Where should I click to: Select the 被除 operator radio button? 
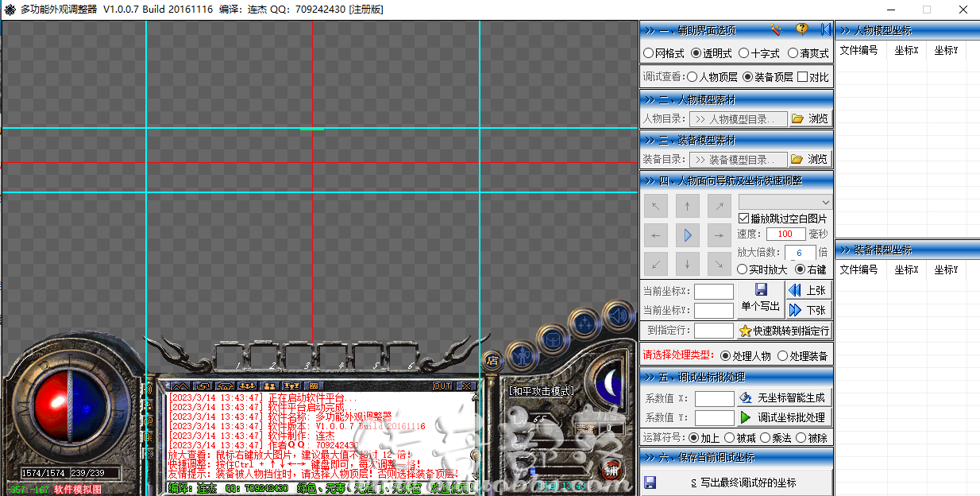[812, 438]
